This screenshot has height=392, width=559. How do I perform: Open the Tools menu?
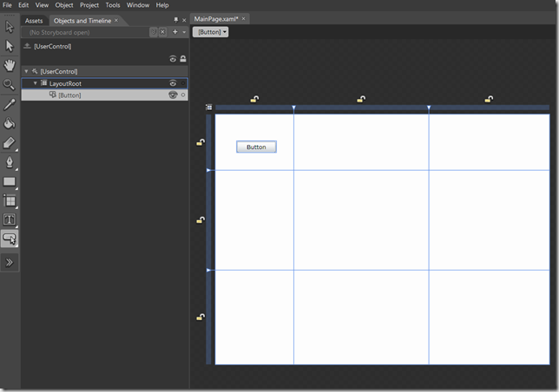click(x=113, y=5)
